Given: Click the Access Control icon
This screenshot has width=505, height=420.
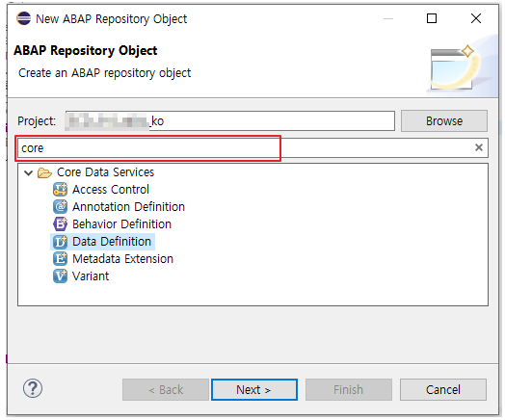Looking at the screenshot, I should coord(60,189).
